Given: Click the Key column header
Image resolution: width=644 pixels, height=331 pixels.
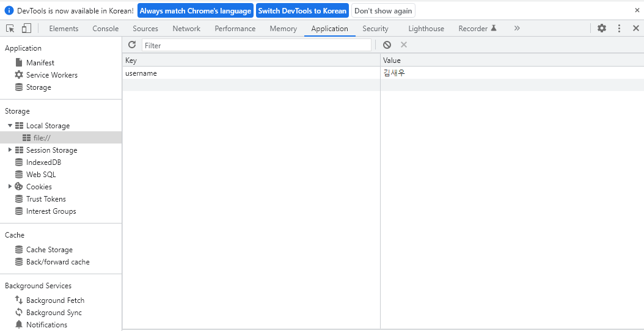Looking at the screenshot, I should pyautogui.click(x=251, y=60).
